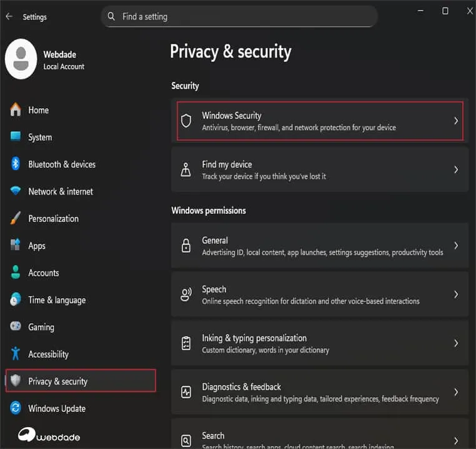476x449 pixels.
Task: Click 'Antivirus, browser, firewall, and network protection' text
Action: pos(299,128)
